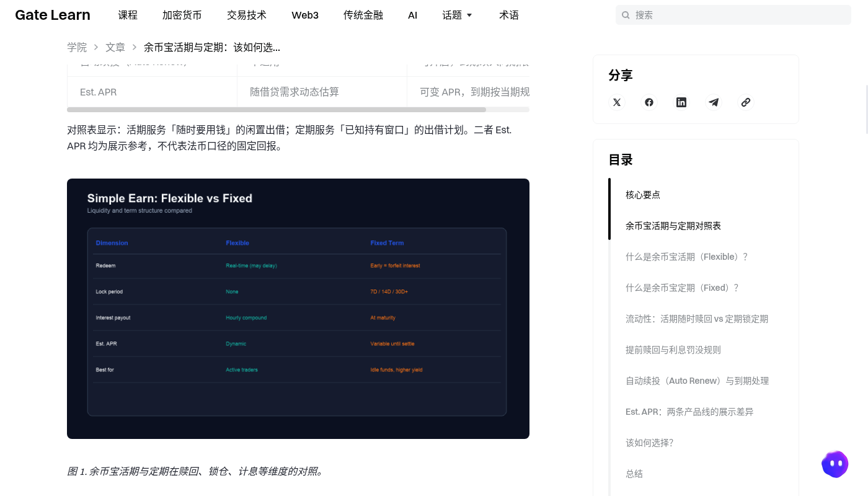Click the Gate Learn logo
The height and width of the screenshot is (496, 868).
53,15
